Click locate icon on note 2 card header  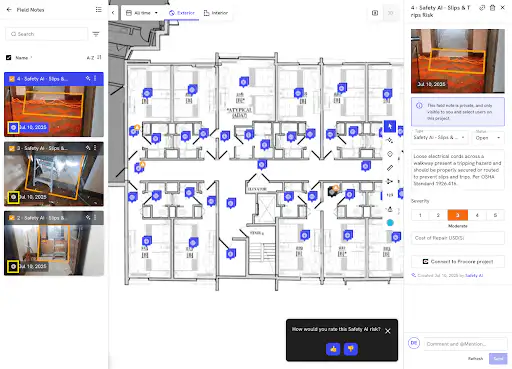[88, 217]
